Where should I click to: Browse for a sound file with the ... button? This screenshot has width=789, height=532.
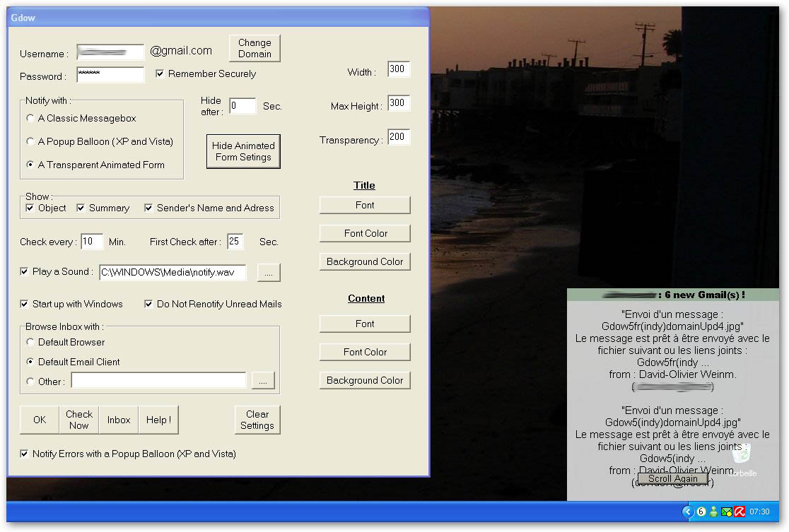tap(269, 273)
